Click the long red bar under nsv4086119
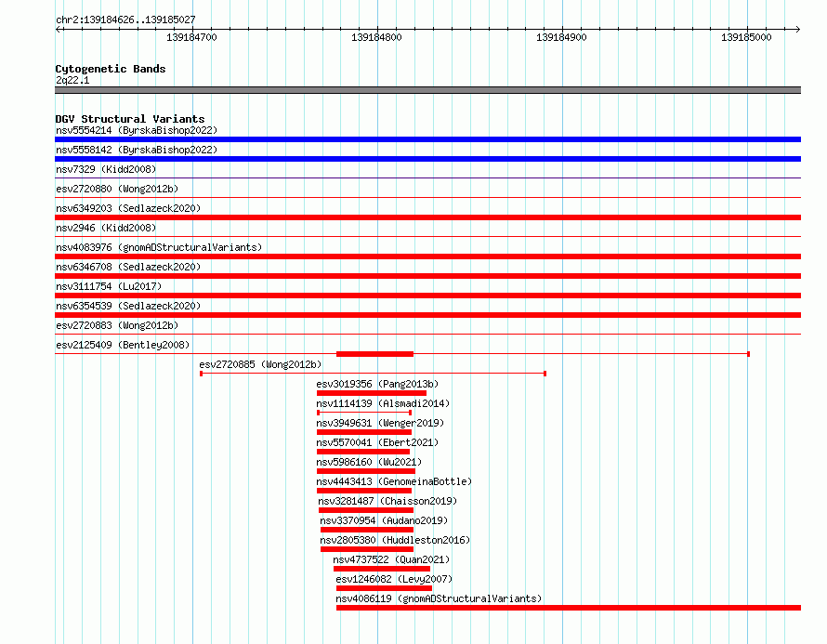Viewport: 827px width, 644px height. pos(569,608)
